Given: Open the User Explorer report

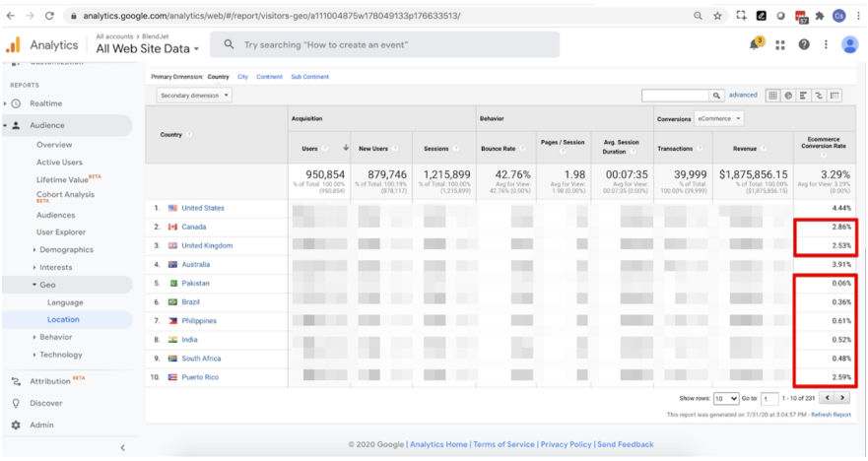Looking at the screenshot, I should [x=61, y=231].
